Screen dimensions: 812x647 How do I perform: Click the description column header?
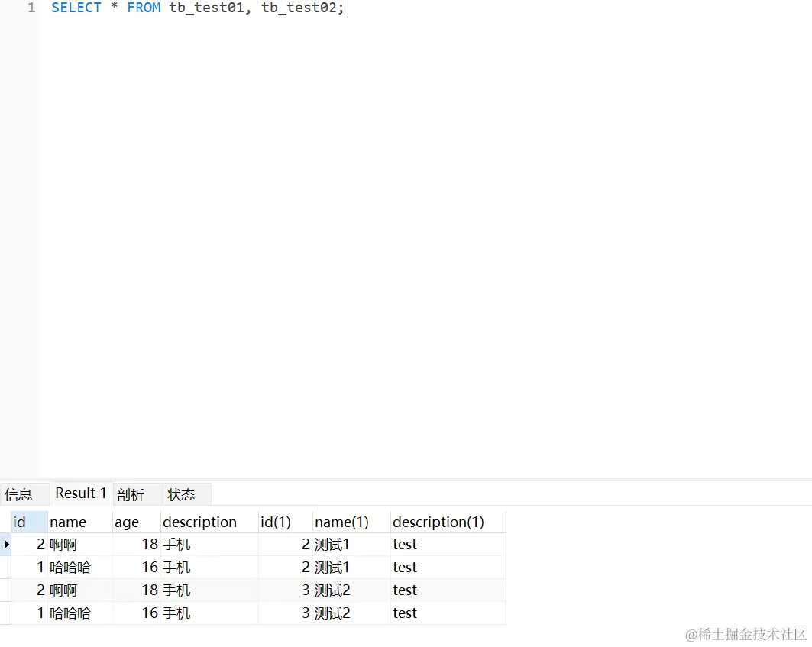click(209, 522)
